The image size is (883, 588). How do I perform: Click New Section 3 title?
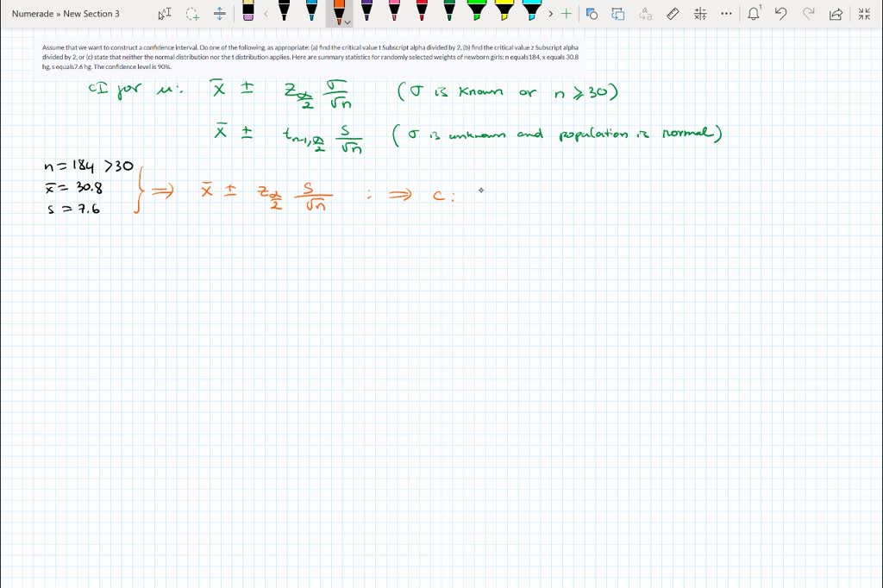pos(92,13)
